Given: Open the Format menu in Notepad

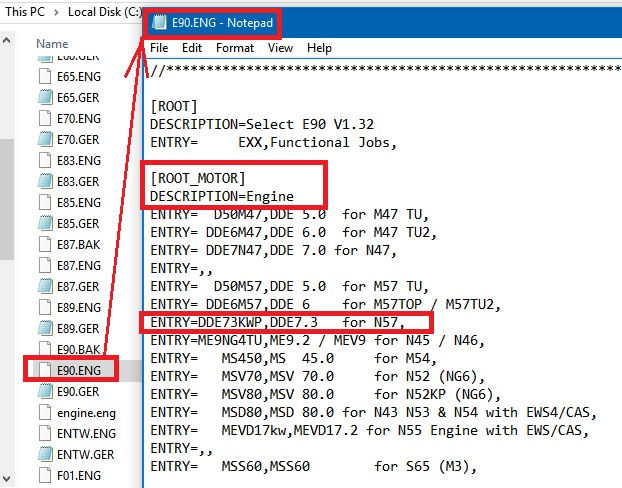Looking at the screenshot, I should coord(234,48).
